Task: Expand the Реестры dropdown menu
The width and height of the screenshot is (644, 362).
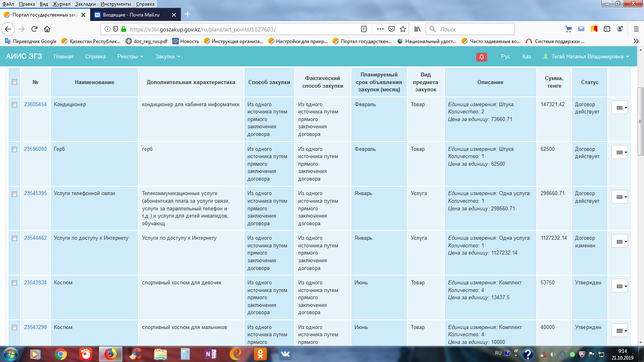Action: pos(130,57)
